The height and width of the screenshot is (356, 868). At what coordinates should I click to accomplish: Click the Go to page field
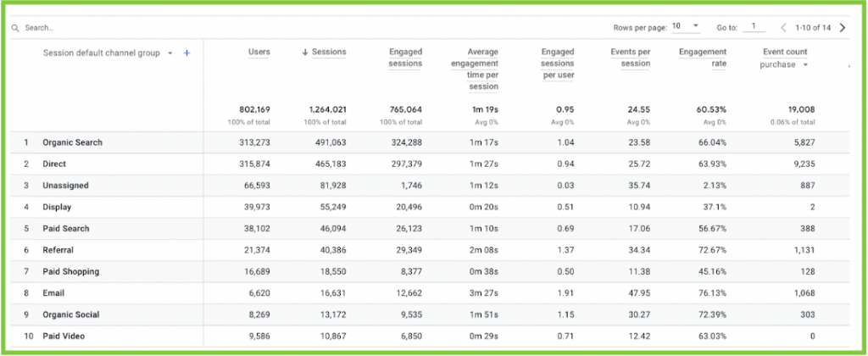[x=753, y=27]
